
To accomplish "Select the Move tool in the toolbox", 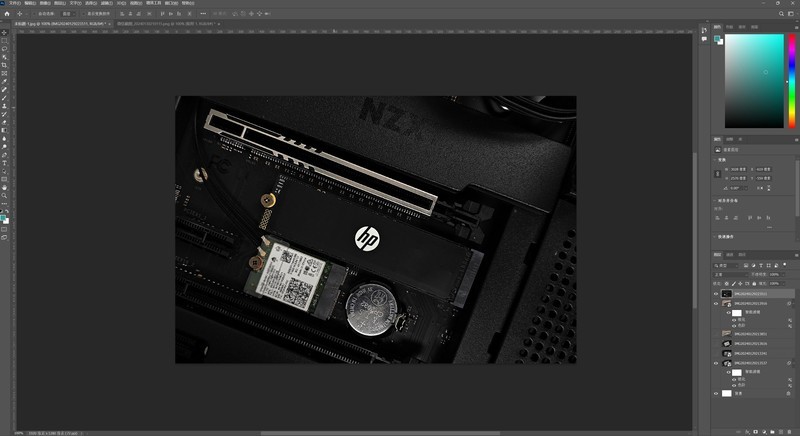I will click(5, 32).
